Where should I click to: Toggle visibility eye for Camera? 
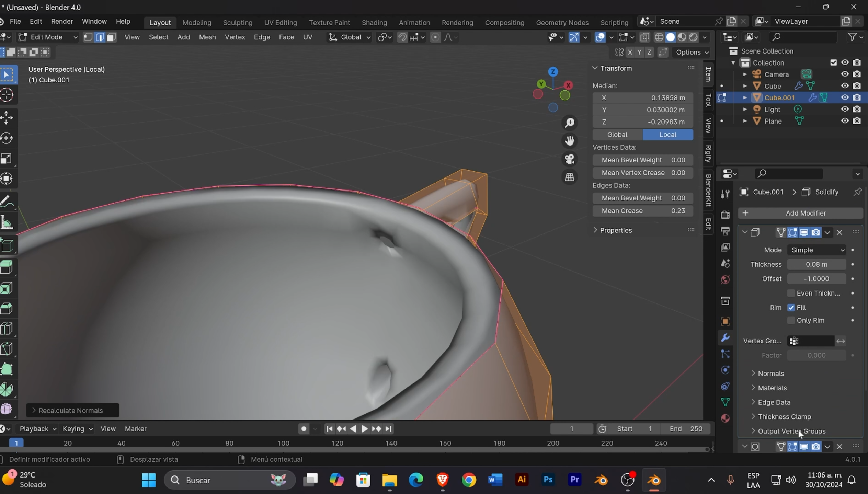[x=845, y=74]
